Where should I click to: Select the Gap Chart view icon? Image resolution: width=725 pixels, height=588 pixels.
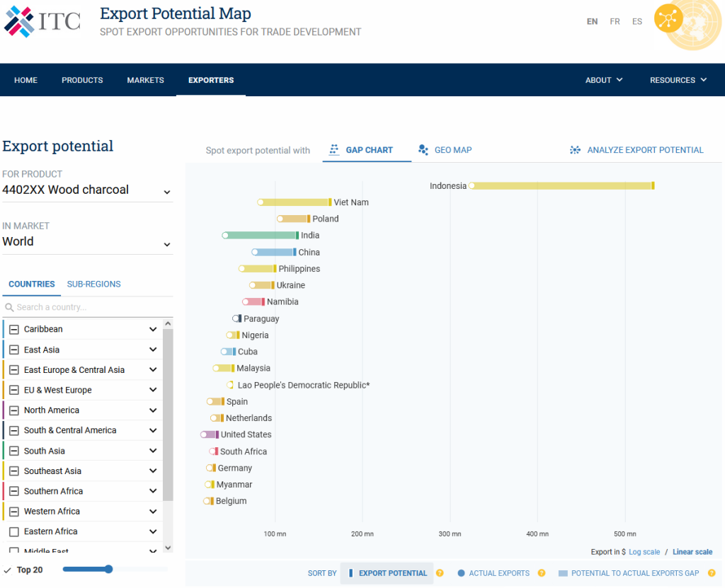point(333,150)
